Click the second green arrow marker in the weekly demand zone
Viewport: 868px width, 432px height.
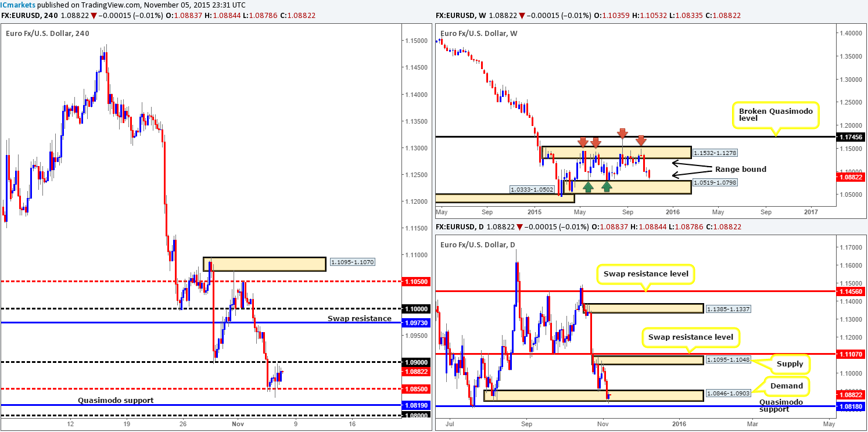(607, 186)
